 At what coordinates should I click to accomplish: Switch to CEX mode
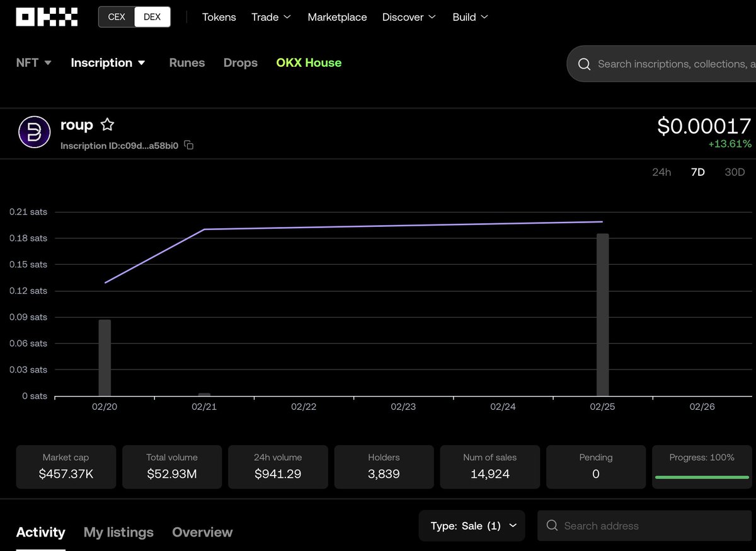click(117, 17)
